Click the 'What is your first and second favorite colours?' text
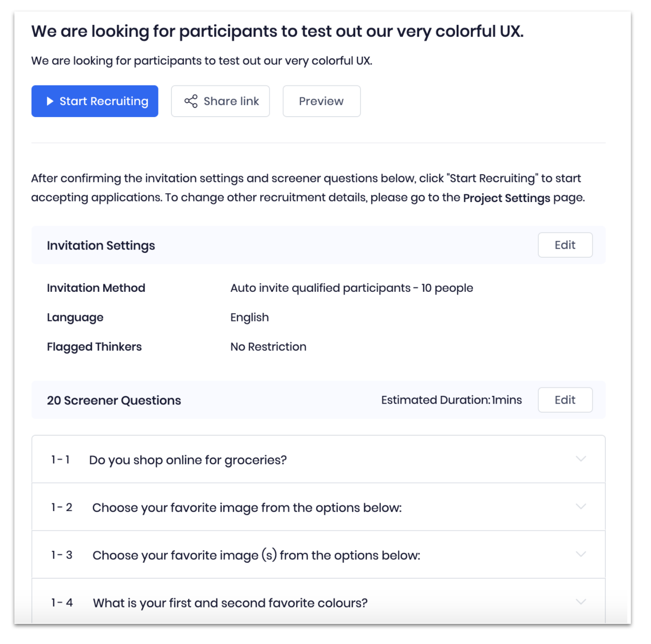The height and width of the screenshot is (644, 651). coord(230,603)
